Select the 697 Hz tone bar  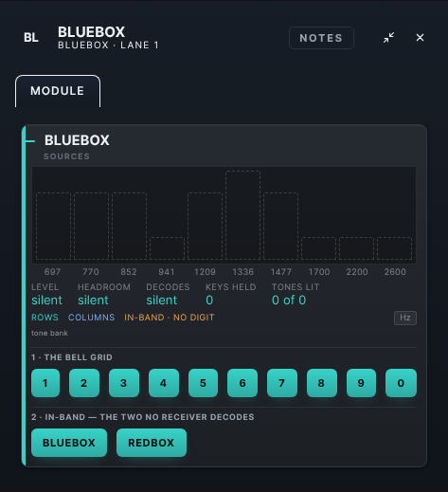[x=53, y=226]
